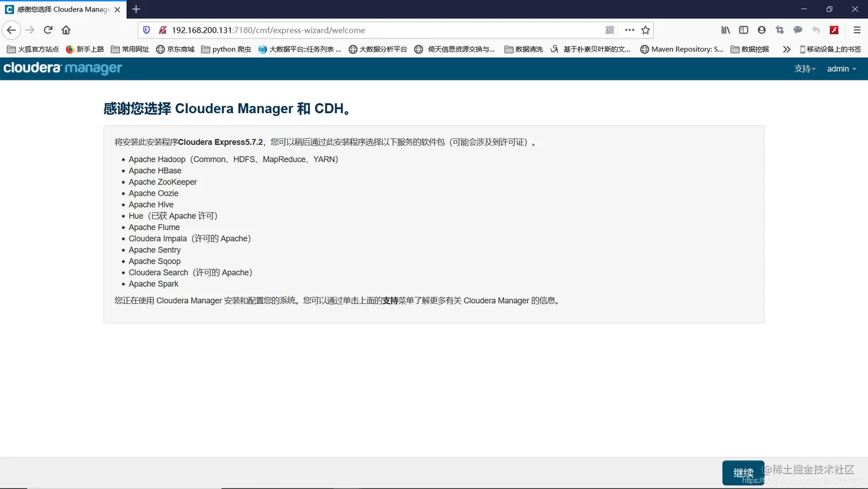Viewport: 868px width, 489px height.
Task: Open the 大数据分析平台 bookmark
Action: [x=378, y=49]
